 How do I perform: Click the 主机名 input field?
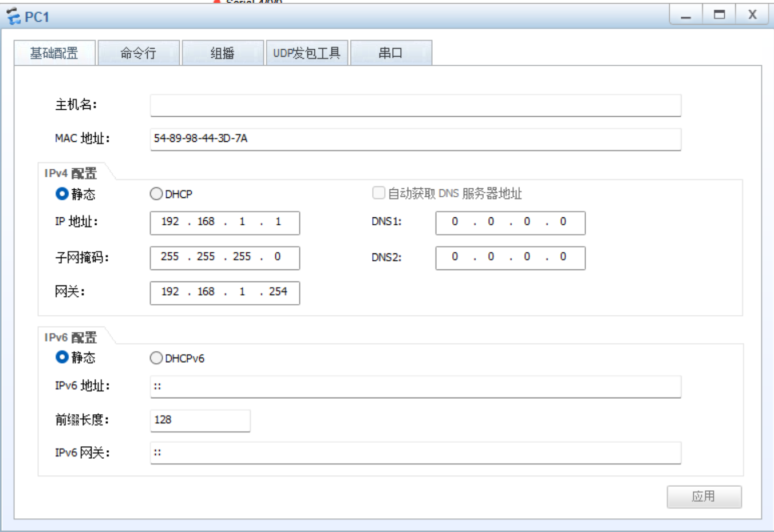[x=416, y=105]
